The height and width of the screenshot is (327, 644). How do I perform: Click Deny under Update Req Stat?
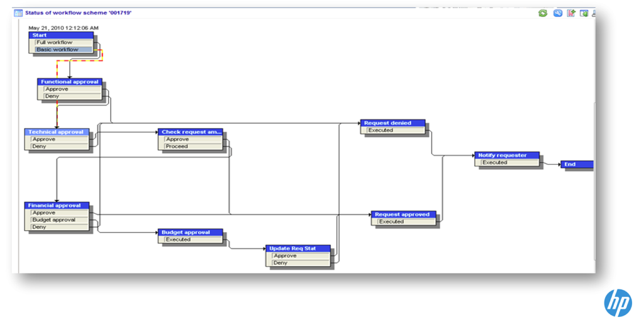coord(301,263)
